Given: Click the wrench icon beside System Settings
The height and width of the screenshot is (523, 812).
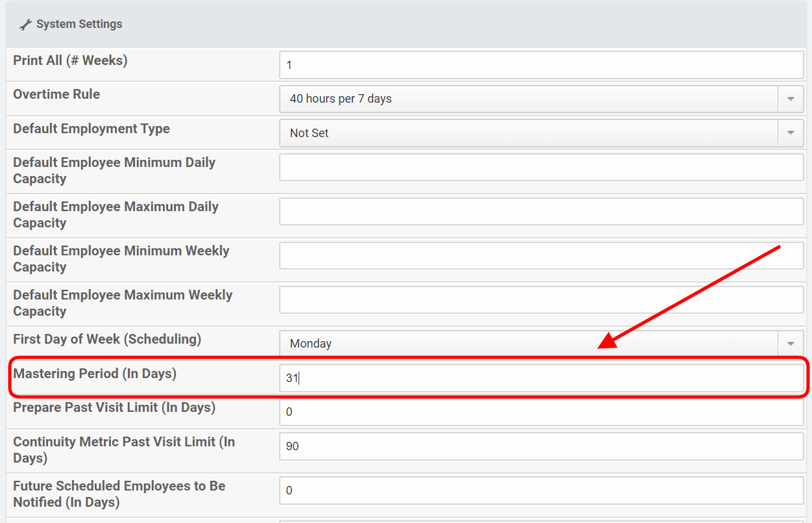Looking at the screenshot, I should 25,25.
